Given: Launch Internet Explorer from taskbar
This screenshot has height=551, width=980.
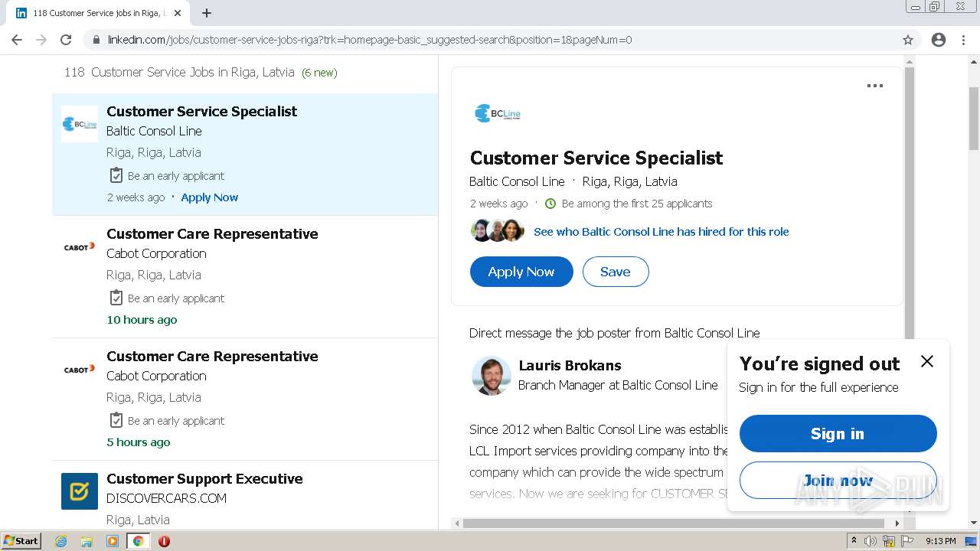Looking at the screenshot, I should point(60,541).
